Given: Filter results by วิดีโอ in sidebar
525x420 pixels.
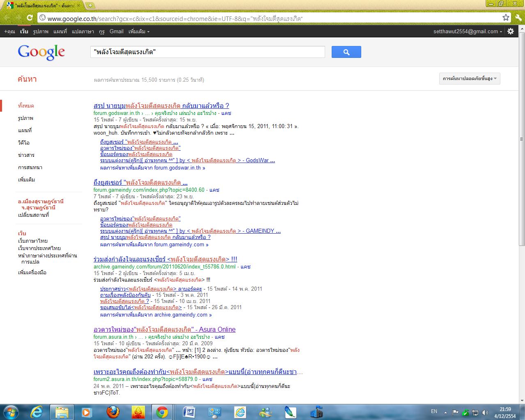Looking at the screenshot, I should 23,143.
